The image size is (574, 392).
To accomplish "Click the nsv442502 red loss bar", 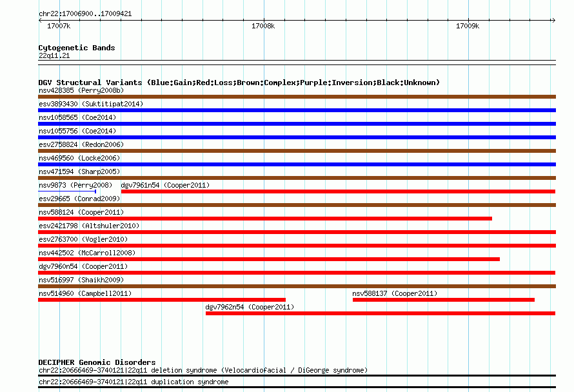I will coord(269,259).
